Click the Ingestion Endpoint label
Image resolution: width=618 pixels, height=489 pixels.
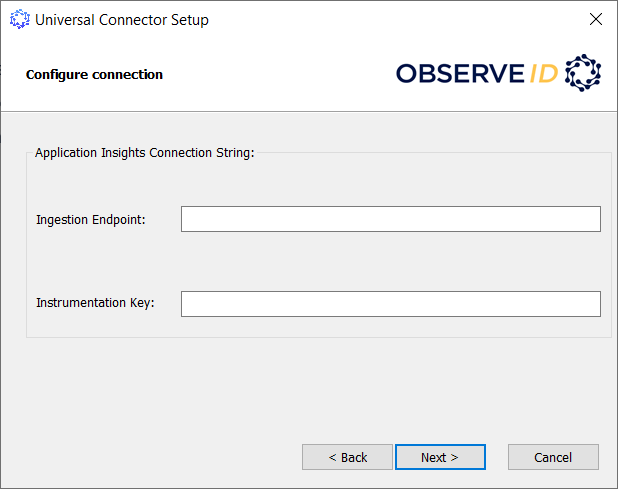click(91, 219)
